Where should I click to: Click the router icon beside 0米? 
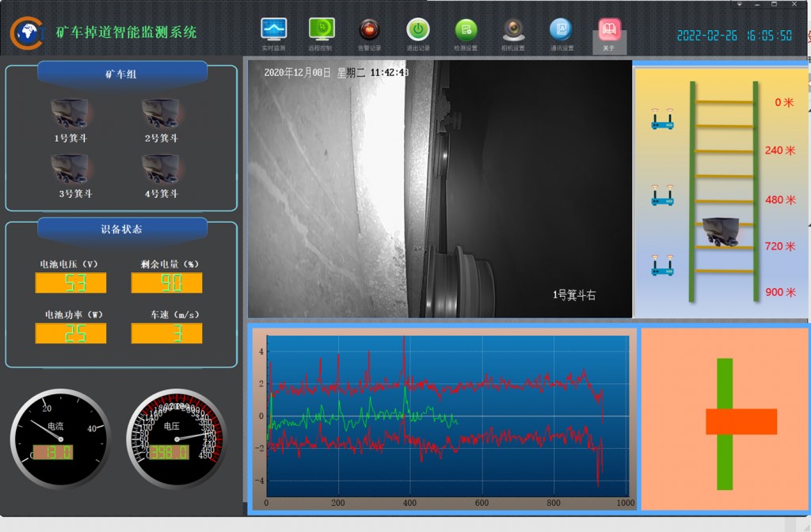click(662, 119)
